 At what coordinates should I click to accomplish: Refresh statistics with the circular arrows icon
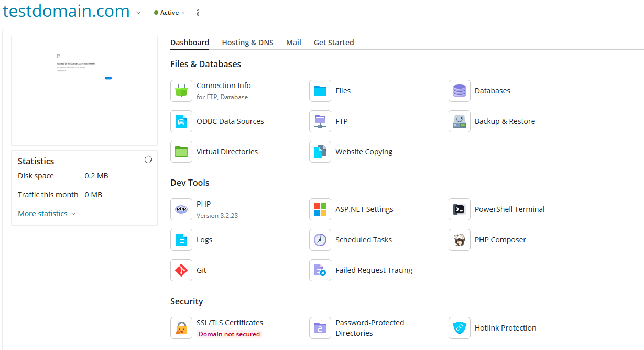pos(148,160)
